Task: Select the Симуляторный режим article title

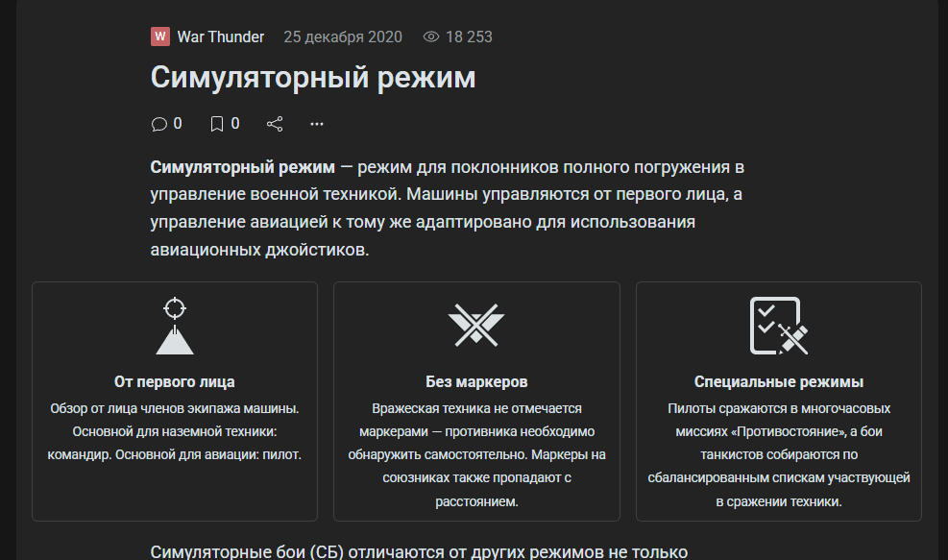Action: [x=312, y=78]
